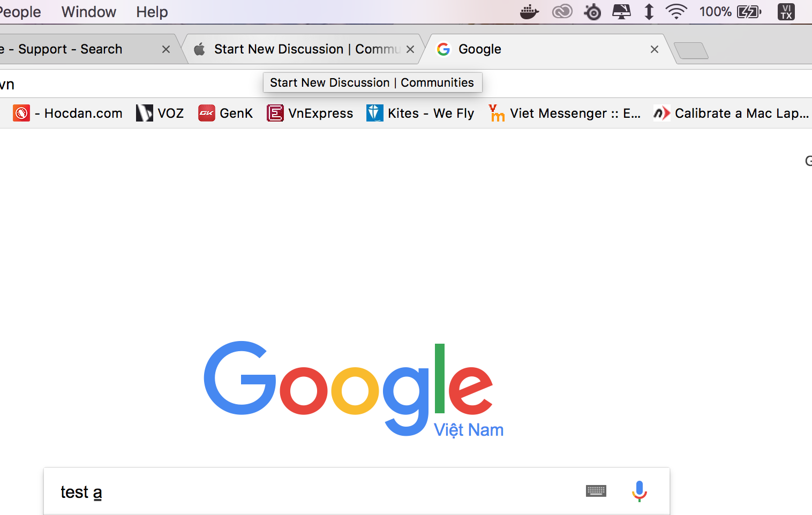Close the Support - Search tab
812x515 pixels.
click(166, 49)
